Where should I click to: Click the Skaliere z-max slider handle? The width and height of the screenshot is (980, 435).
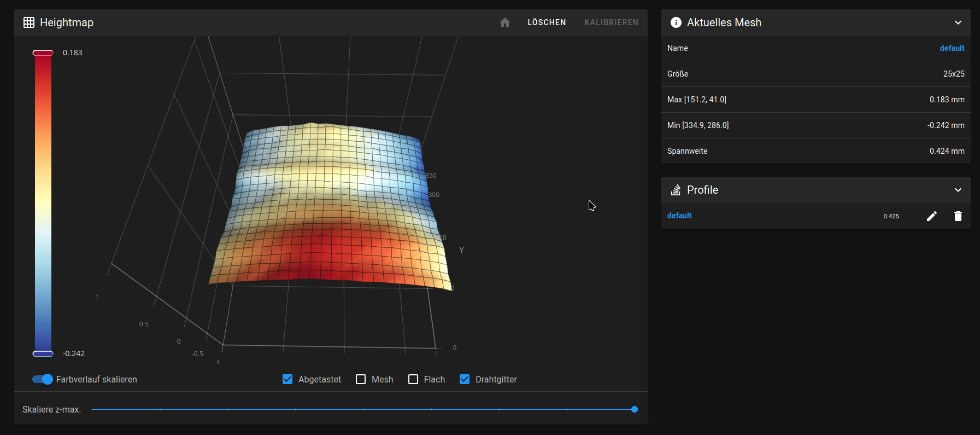pos(634,409)
